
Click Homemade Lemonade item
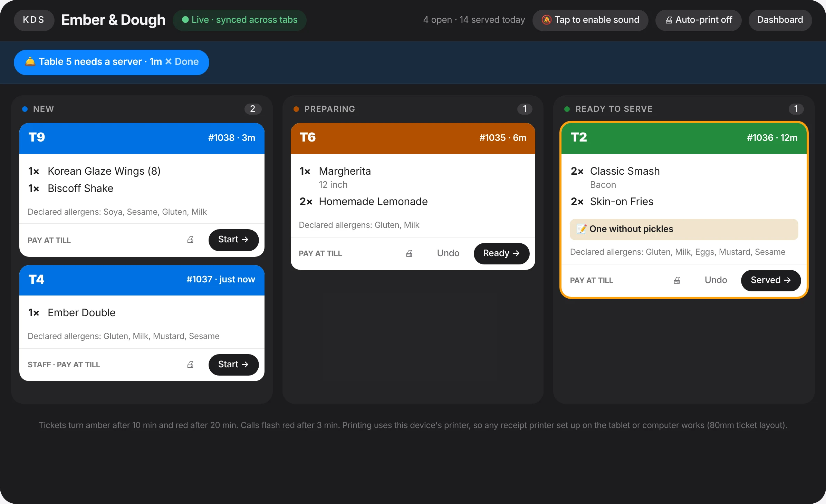click(373, 202)
